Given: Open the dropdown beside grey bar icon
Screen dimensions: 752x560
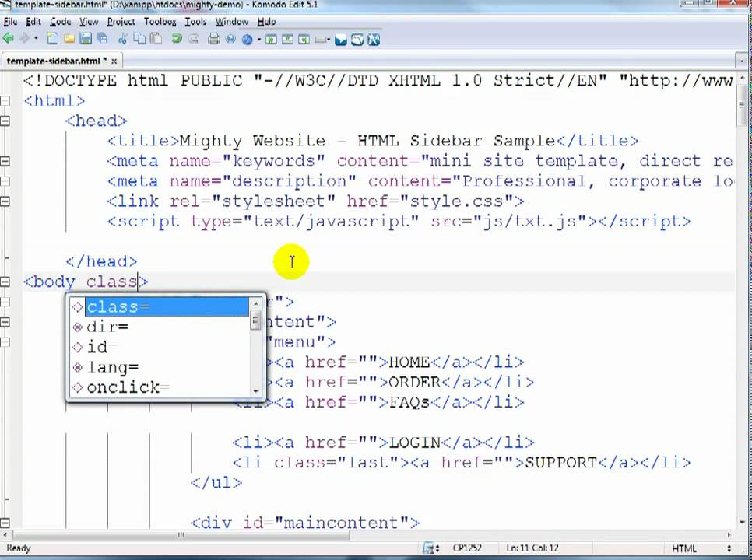Looking at the screenshot, I should [329, 40].
